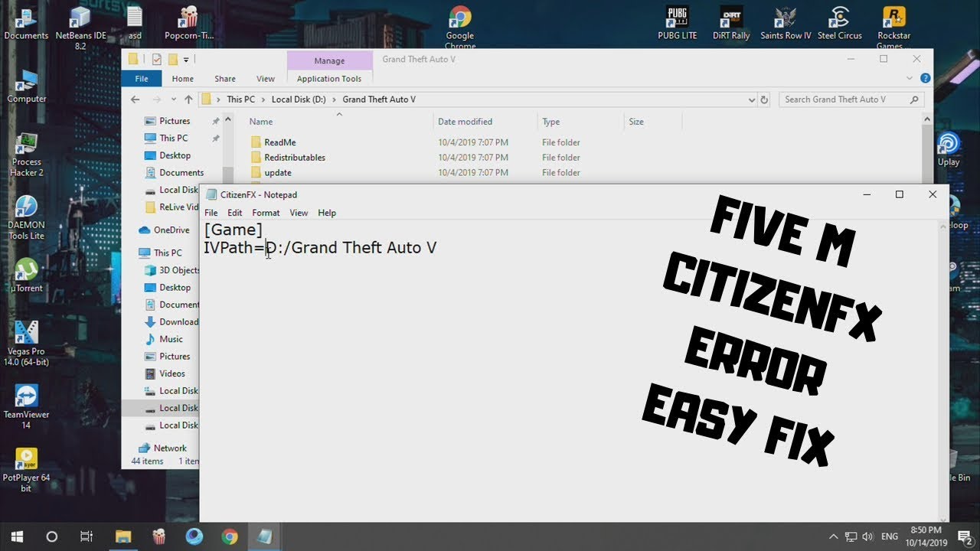Open the notification center icon

point(964,536)
